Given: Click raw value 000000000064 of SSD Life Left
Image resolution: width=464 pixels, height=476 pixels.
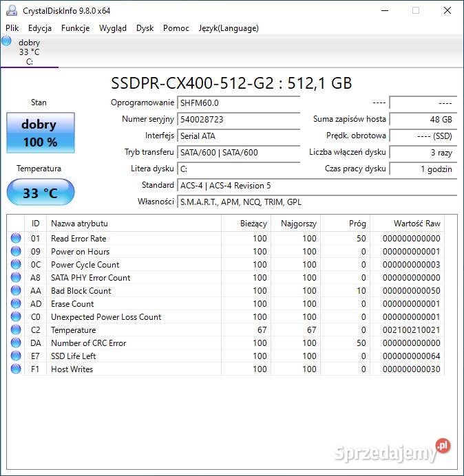Looking at the screenshot, I should 412,356.
